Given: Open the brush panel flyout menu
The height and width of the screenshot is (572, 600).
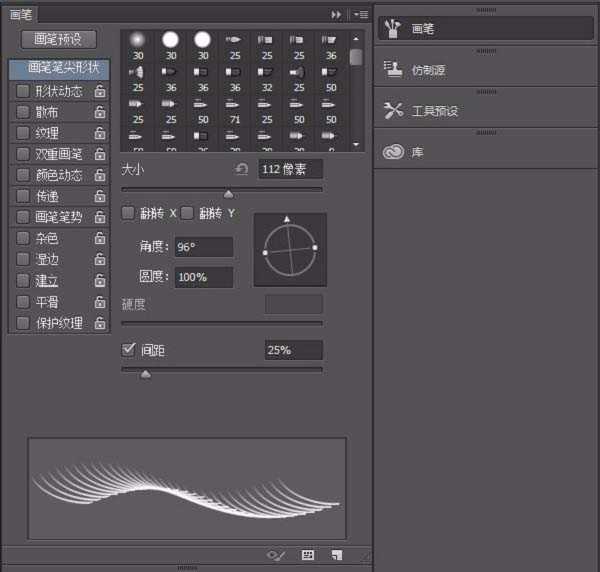Looking at the screenshot, I should click(x=360, y=15).
